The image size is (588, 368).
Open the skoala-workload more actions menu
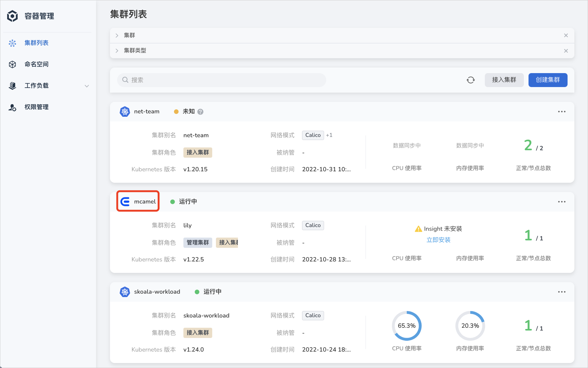click(x=562, y=292)
